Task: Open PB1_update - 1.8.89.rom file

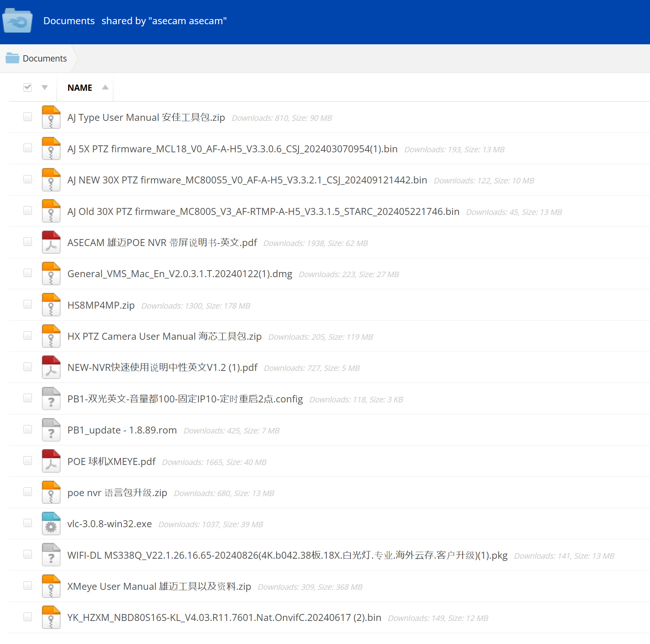Action: pos(122,430)
